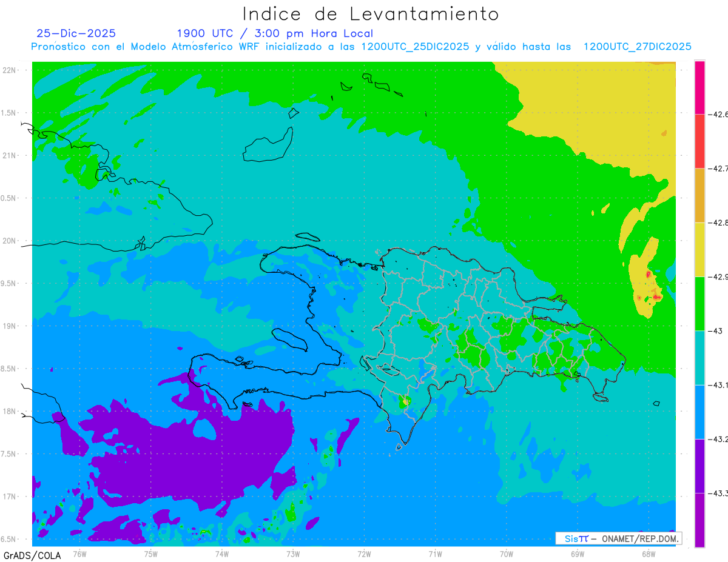Click legend value '-42.9'
The width and height of the screenshot is (728, 562).
click(x=717, y=276)
